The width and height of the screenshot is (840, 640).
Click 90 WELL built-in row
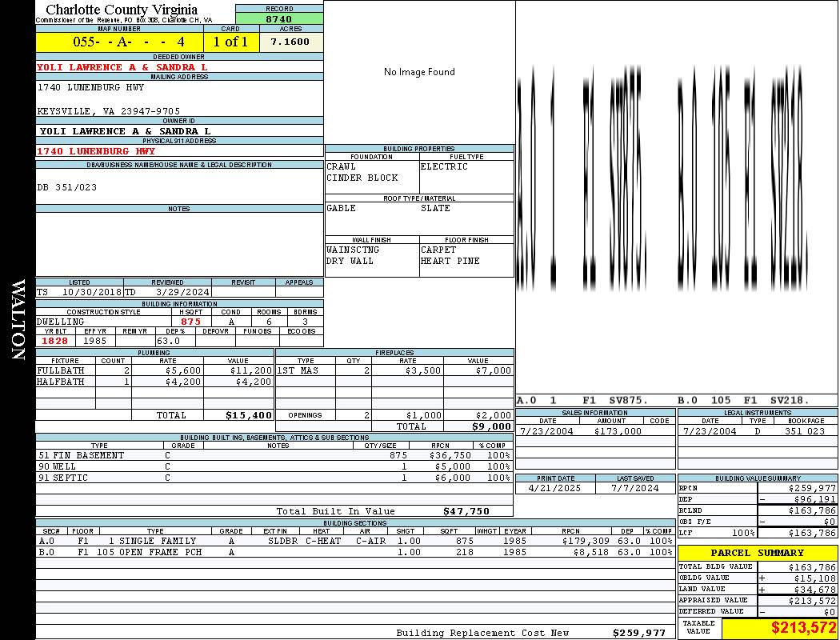[x=274, y=466]
